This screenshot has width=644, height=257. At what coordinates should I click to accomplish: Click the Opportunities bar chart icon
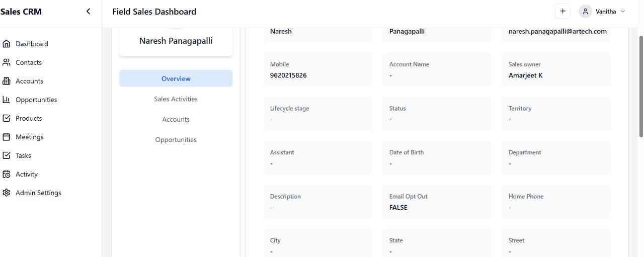(x=7, y=100)
